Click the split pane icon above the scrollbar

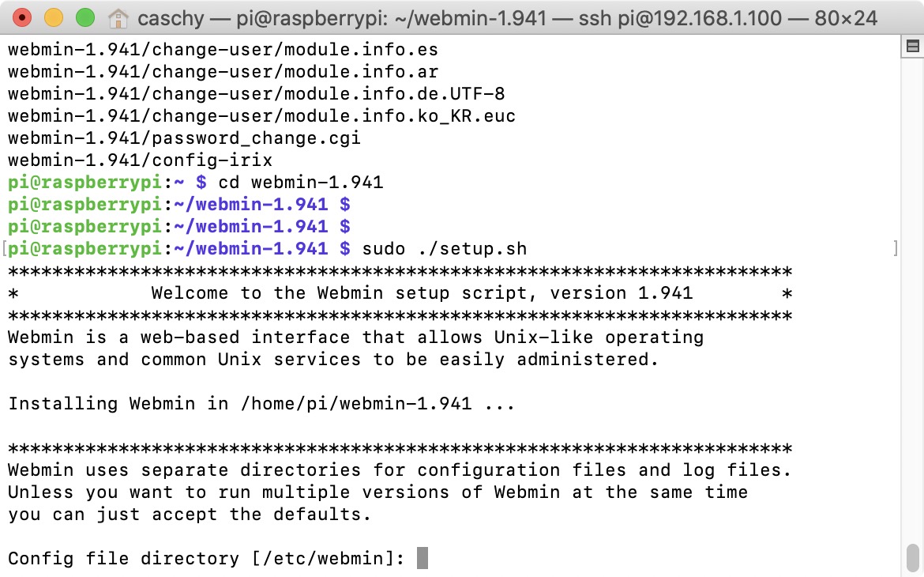(x=912, y=47)
